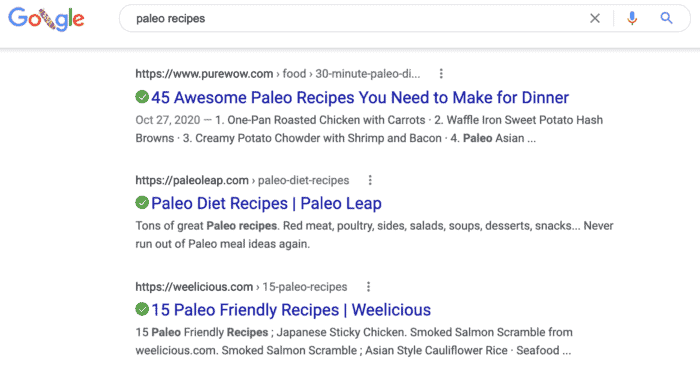Click the paleoleap.com URL breadcrumb
The height and width of the screenshot is (375, 700).
click(x=242, y=180)
